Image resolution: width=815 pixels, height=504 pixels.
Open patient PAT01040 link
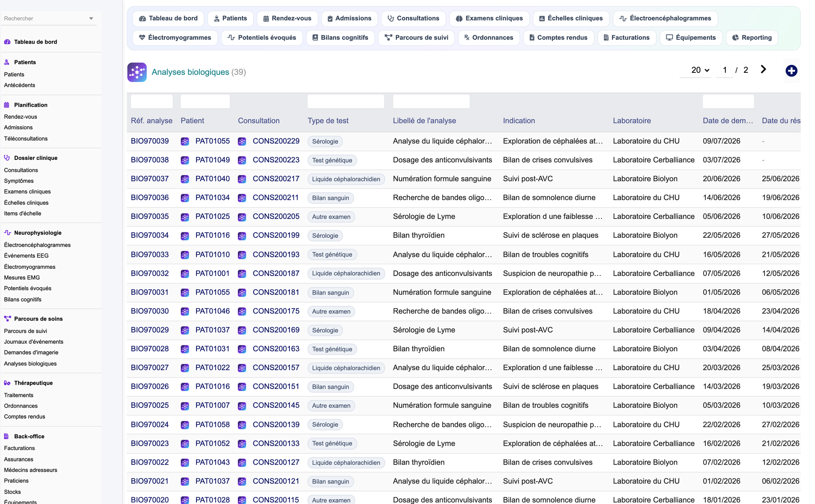click(x=213, y=179)
